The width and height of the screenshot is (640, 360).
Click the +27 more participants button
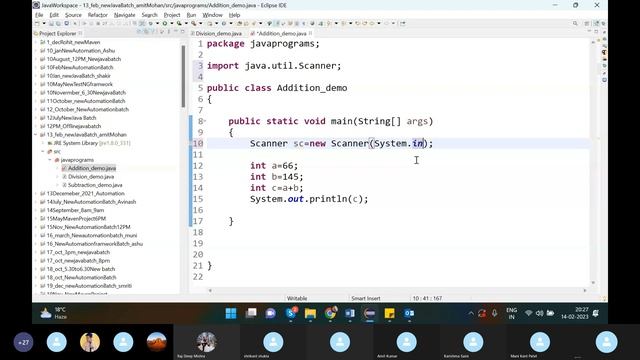(23, 342)
